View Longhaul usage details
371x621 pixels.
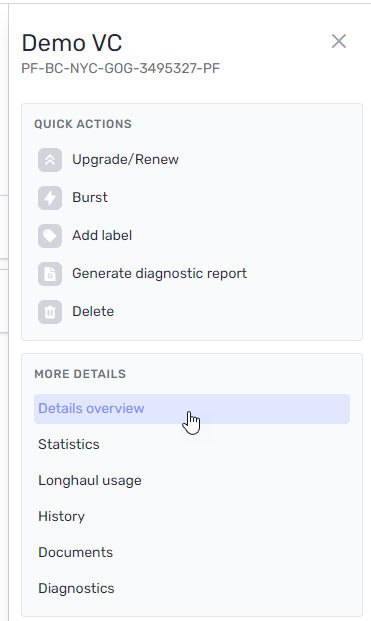[192, 480]
